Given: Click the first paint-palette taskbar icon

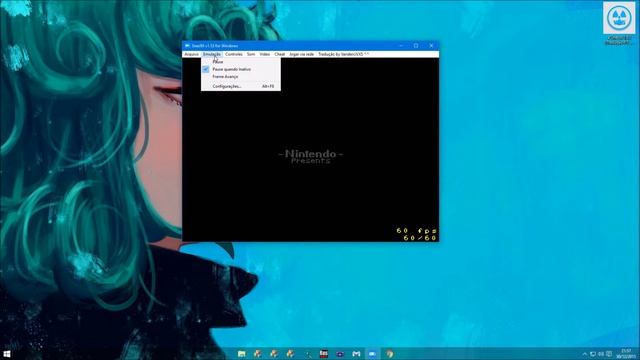Looking at the screenshot, I should point(258,354).
